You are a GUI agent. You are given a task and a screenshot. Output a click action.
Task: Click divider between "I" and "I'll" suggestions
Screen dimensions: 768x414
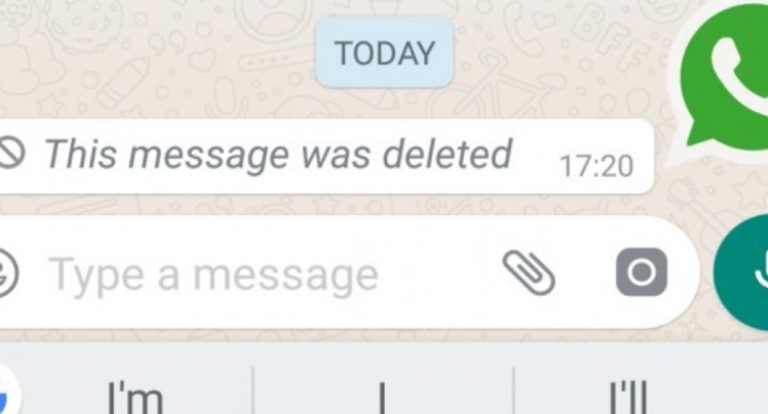coord(514,390)
